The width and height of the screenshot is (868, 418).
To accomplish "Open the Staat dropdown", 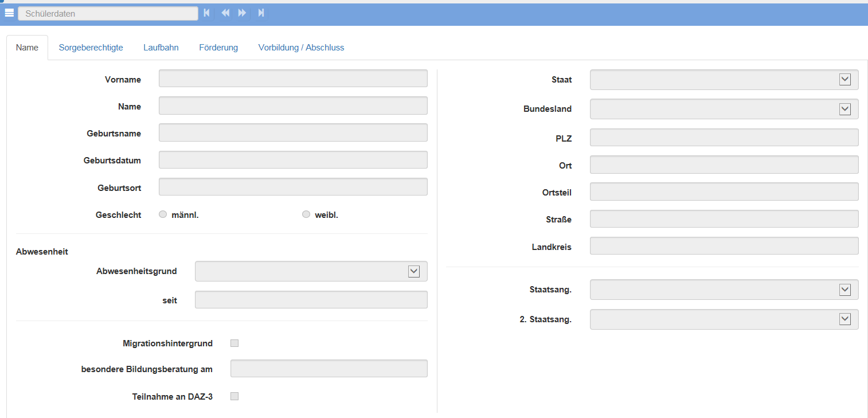I will [x=844, y=80].
